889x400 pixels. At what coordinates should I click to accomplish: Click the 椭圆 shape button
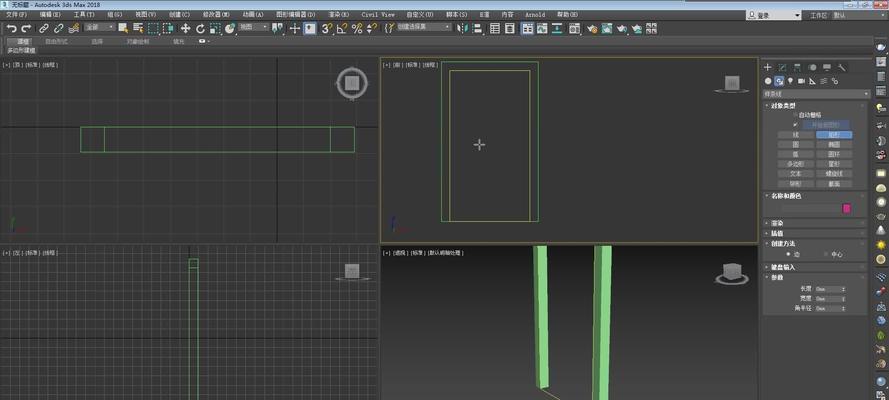click(x=833, y=144)
